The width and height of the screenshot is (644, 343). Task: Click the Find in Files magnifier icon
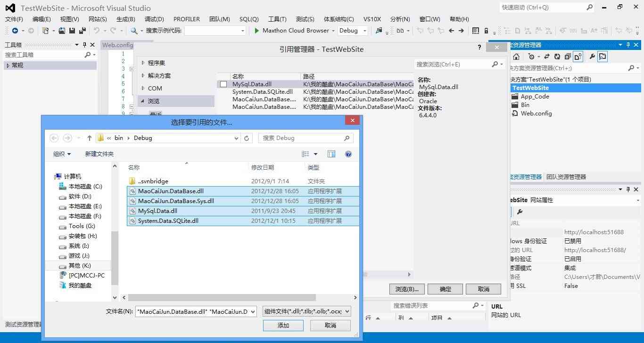click(134, 31)
